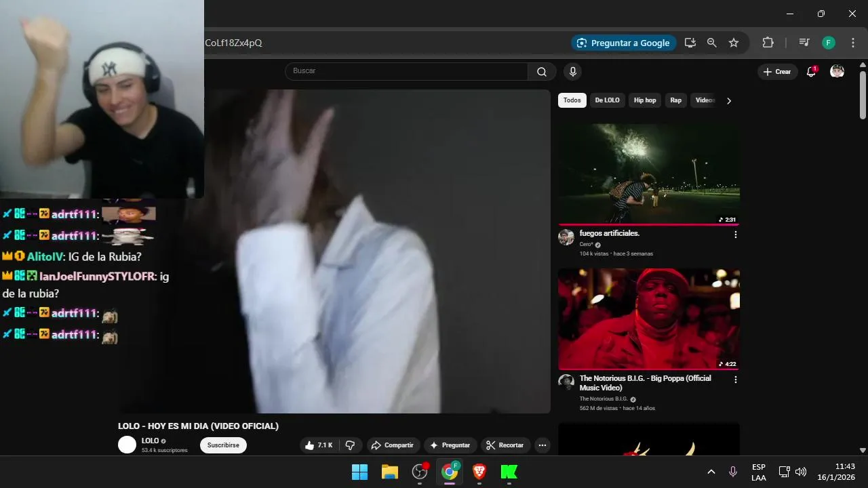Click the fuegos artificiales. video title
868x488 pixels.
pos(610,233)
